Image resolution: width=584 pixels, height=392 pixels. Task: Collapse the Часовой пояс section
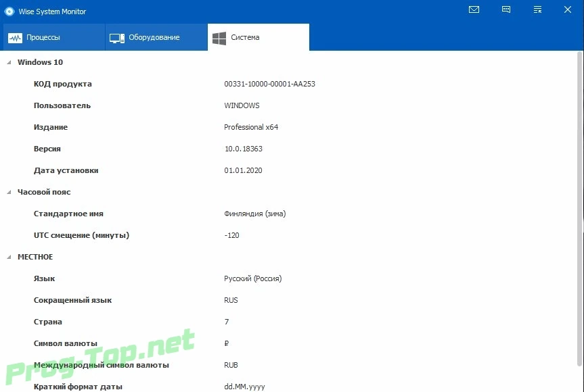[x=9, y=192]
